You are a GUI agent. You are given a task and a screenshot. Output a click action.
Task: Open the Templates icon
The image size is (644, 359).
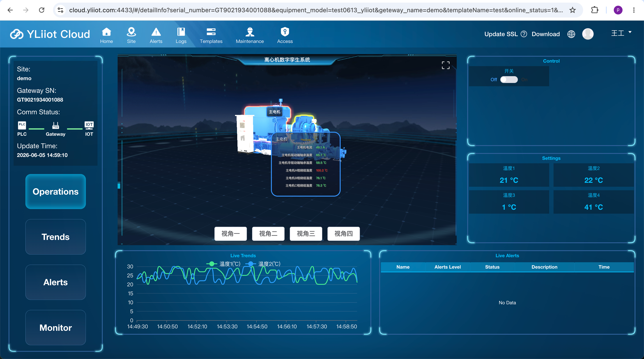pos(211,32)
